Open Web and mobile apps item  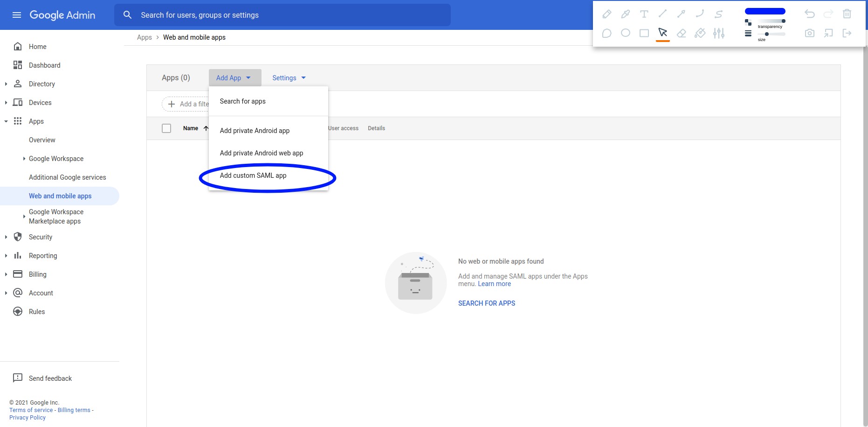point(60,196)
